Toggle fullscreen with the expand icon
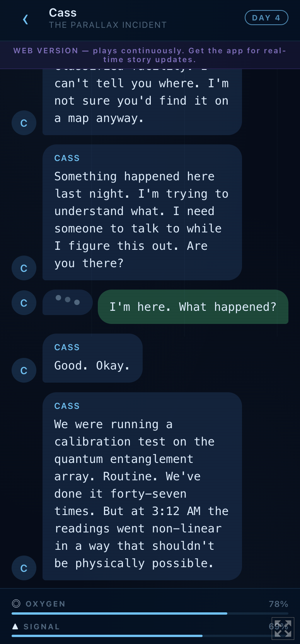 [283, 629]
